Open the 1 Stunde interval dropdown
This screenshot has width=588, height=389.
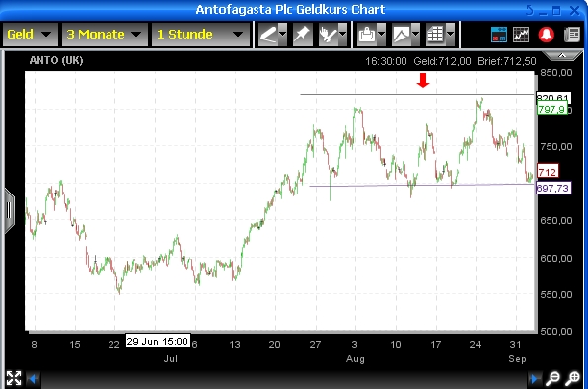[200, 35]
